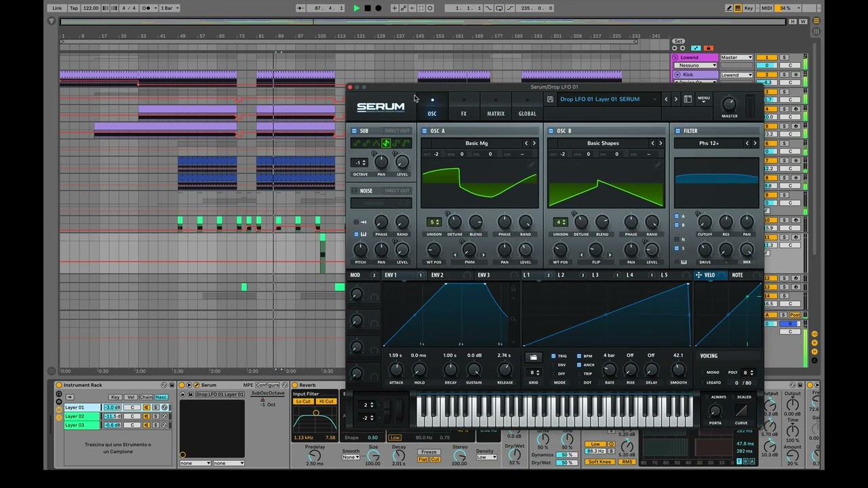Screen dimensions: 868x488
Task: Adjust the Serum MASTER volume knob
Action: [729, 104]
